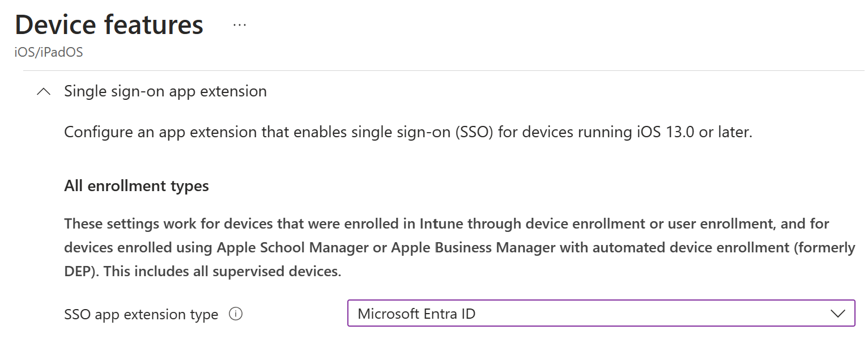Click the Device features page title
The width and height of the screenshot is (868, 338).
click(x=109, y=24)
